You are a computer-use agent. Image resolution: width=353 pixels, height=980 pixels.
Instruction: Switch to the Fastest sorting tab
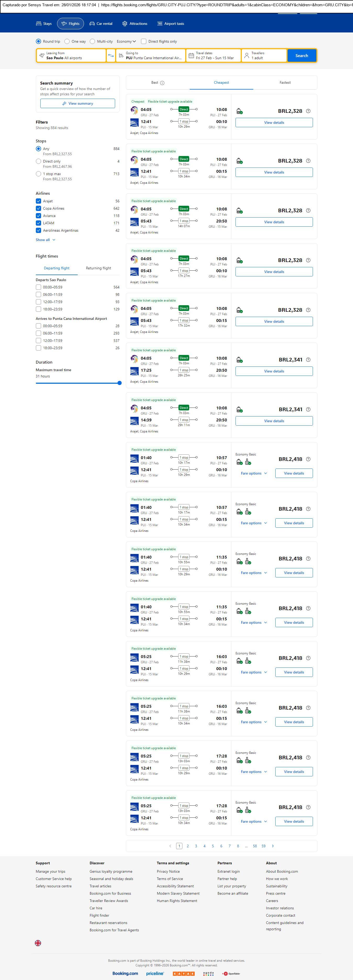[285, 82]
